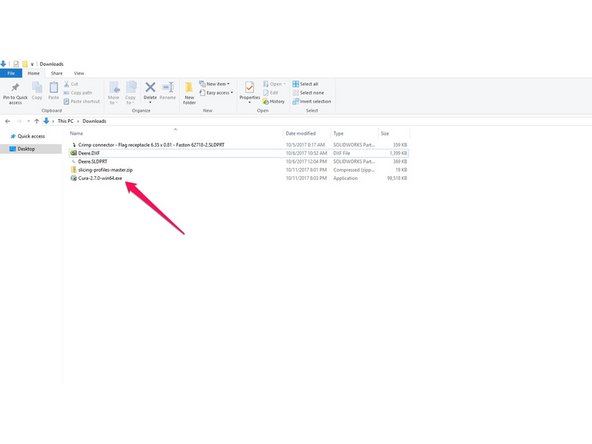Click the Deere.DXF file icon
This screenshot has height=444, width=592.
point(74,153)
